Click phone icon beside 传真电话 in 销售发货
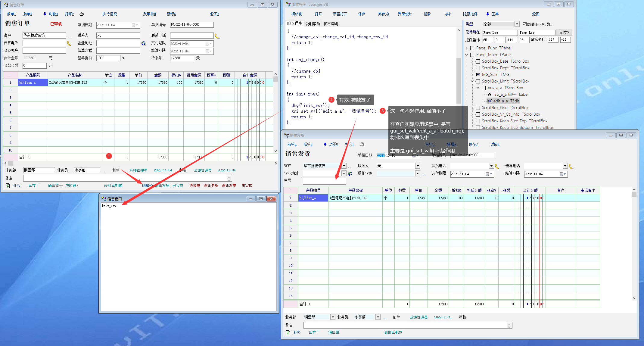The width and height of the screenshot is (644, 346). (x=571, y=166)
